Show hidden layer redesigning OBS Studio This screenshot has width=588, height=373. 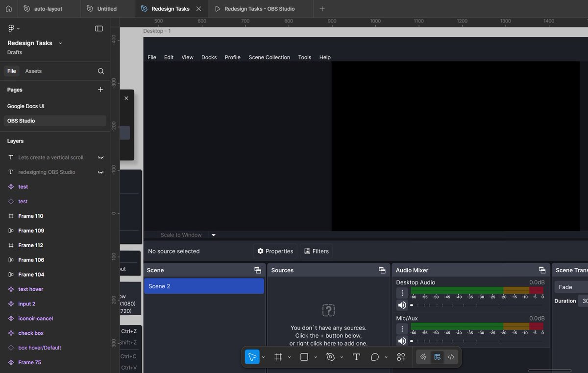[x=101, y=172]
